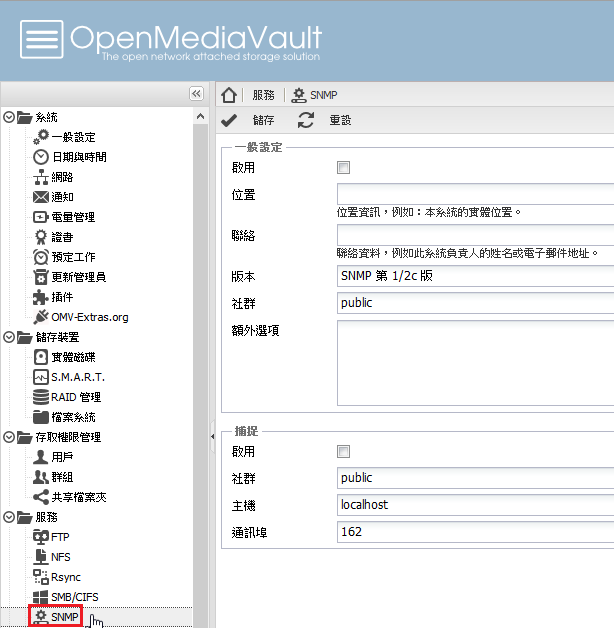Open NFS service icon
This screenshot has height=628, width=614.
(x=41, y=557)
